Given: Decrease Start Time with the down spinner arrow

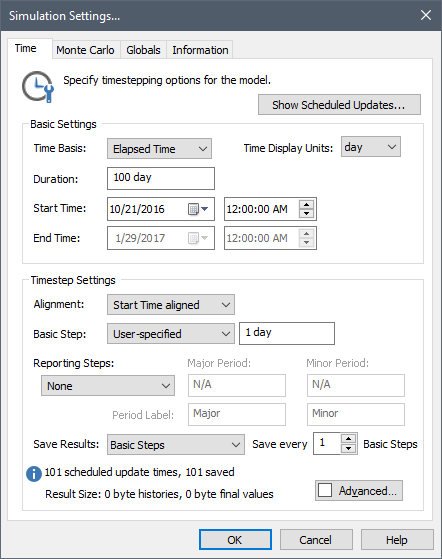Looking at the screenshot, I should pos(307,214).
